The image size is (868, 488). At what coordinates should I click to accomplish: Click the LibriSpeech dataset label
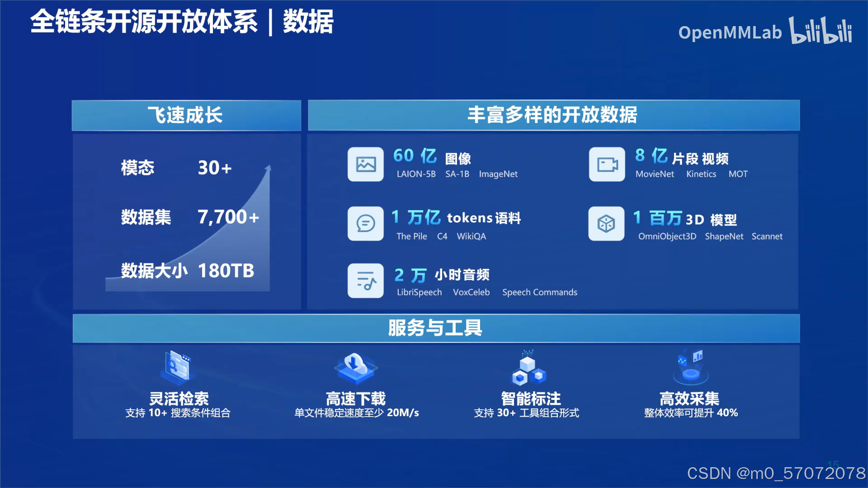point(419,292)
